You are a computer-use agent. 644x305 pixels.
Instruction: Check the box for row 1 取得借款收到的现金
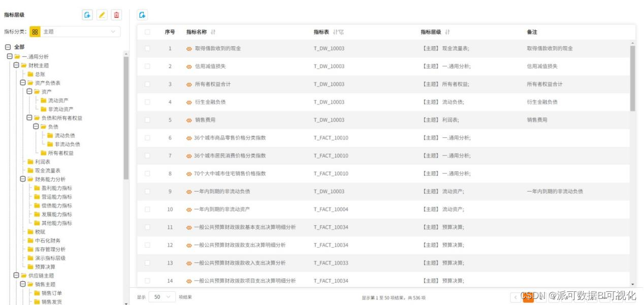pyautogui.click(x=147, y=49)
